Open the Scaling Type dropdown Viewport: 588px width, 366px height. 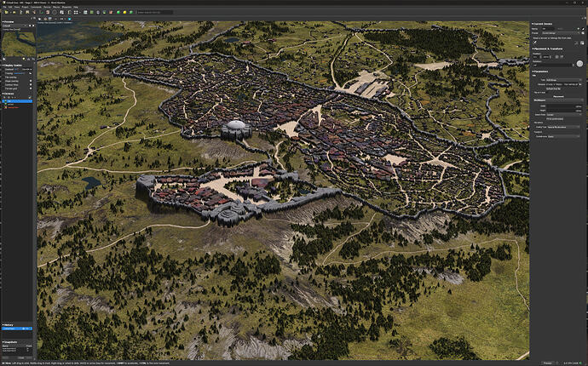pos(563,127)
